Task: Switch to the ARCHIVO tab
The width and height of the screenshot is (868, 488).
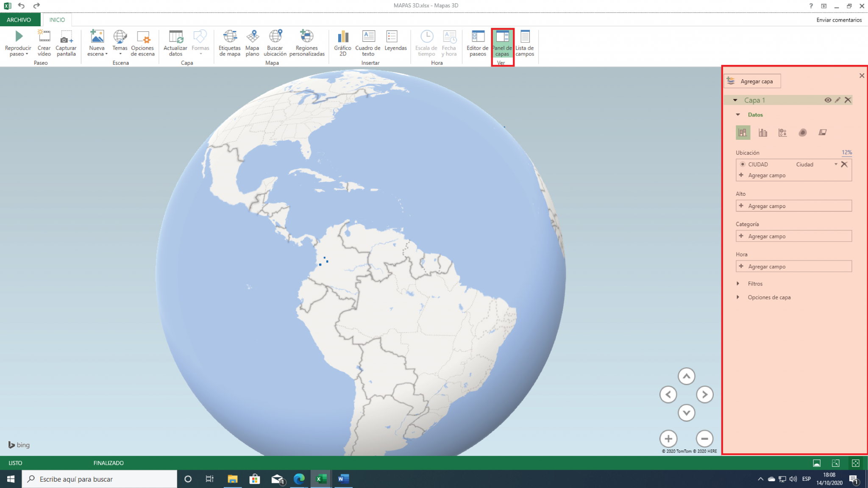Action: point(20,19)
